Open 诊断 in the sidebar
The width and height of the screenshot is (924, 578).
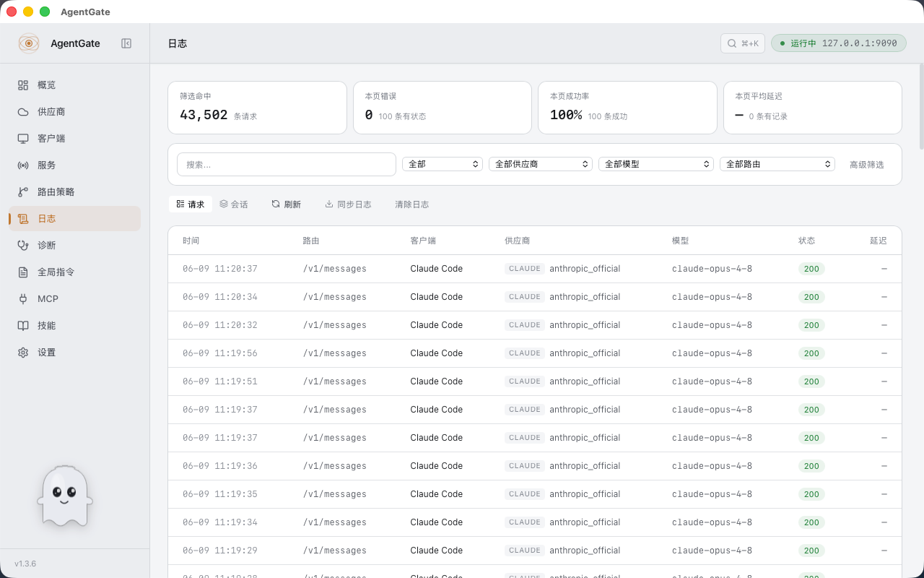74,246
